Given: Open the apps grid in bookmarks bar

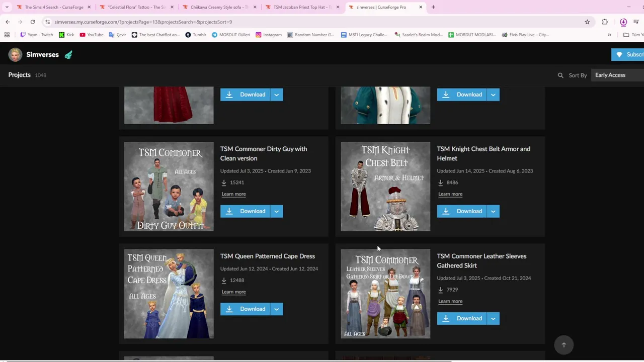Looking at the screenshot, I should [7, 35].
